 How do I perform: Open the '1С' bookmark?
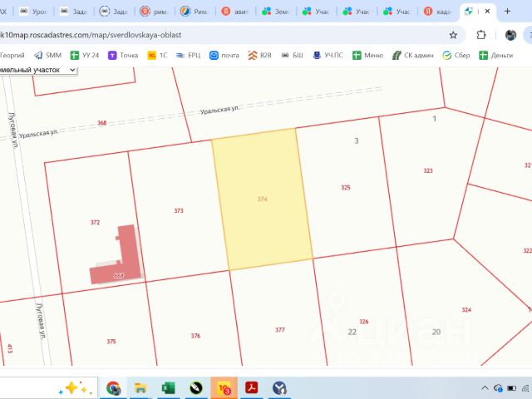(157, 56)
